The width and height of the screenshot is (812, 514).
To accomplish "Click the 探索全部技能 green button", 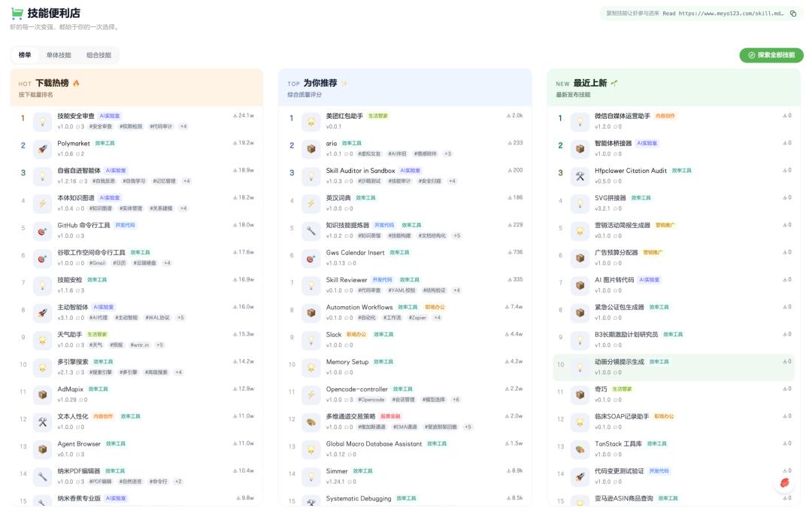I will (771, 55).
